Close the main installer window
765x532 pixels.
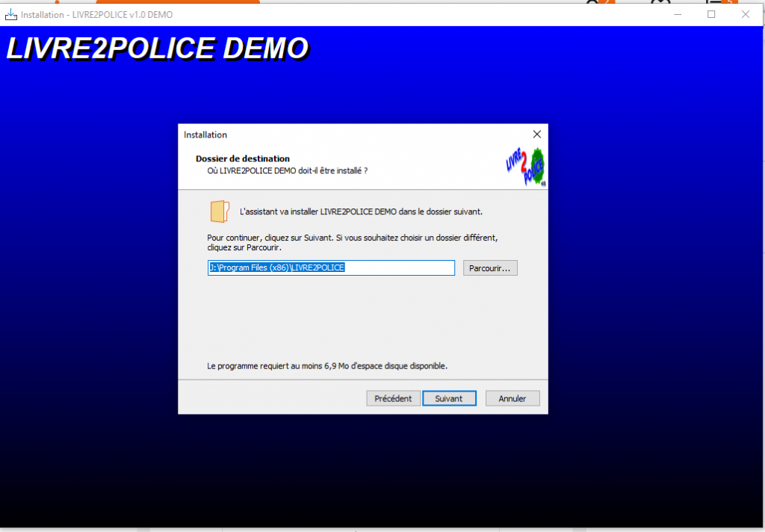pos(746,14)
